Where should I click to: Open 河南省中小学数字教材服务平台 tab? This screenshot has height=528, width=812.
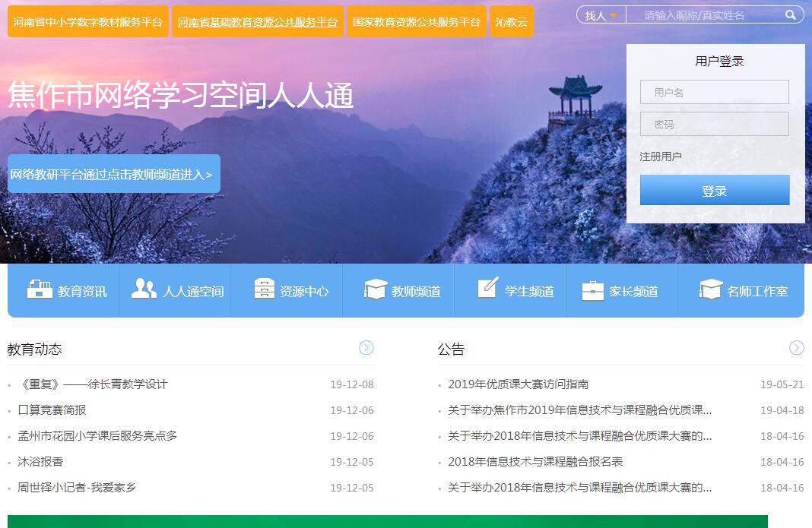click(88, 22)
